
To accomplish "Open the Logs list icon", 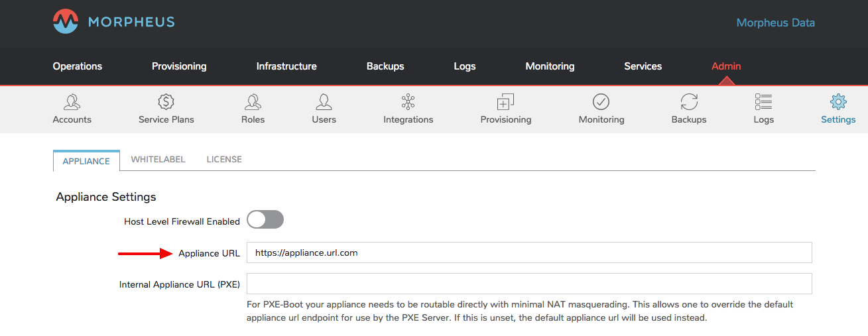I will click(x=763, y=102).
